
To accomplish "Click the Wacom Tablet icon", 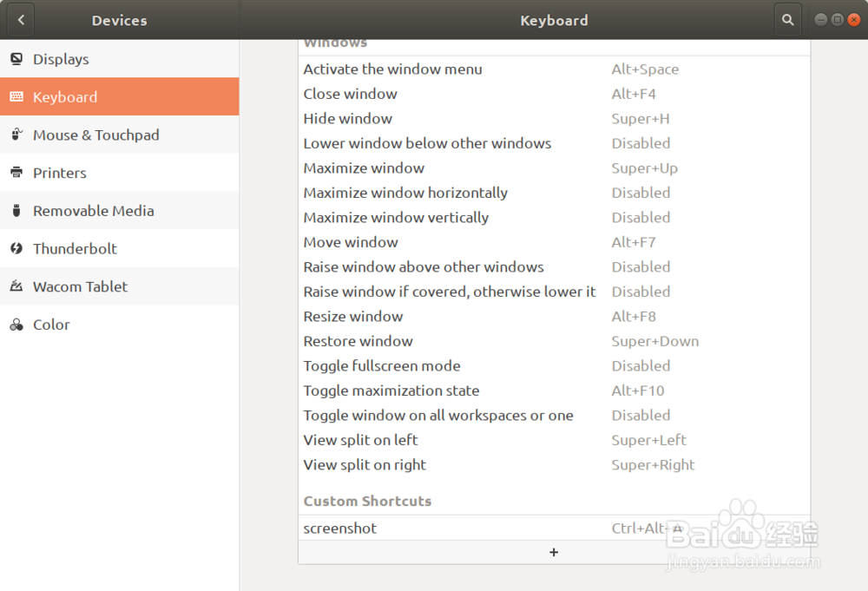I will (x=16, y=286).
